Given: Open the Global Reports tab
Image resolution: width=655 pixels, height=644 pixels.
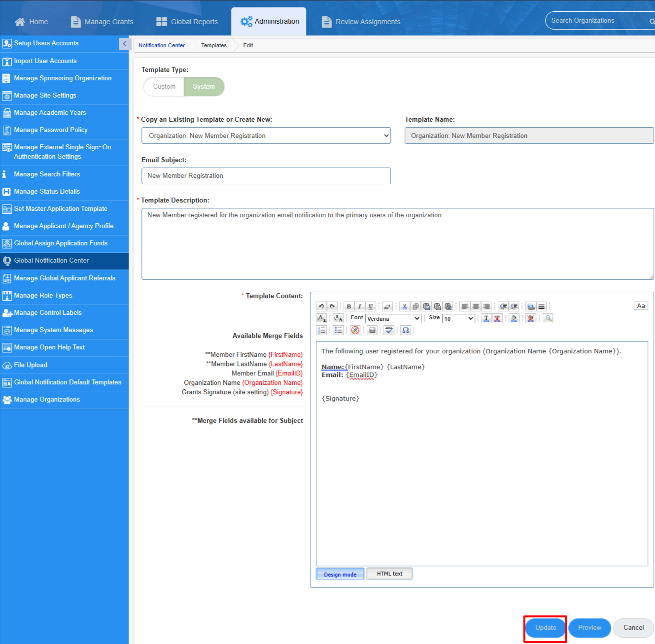Looking at the screenshot, I should 187,22.
